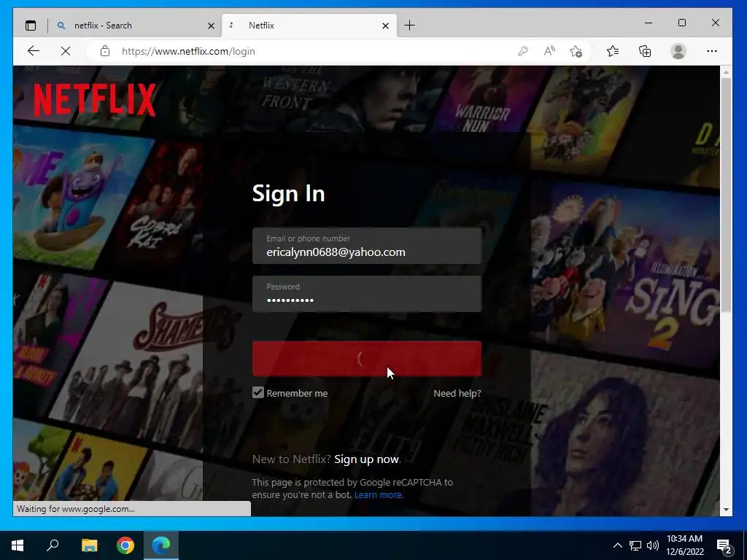
Task: Activate Read aloud icon
Action: point(549,51)
